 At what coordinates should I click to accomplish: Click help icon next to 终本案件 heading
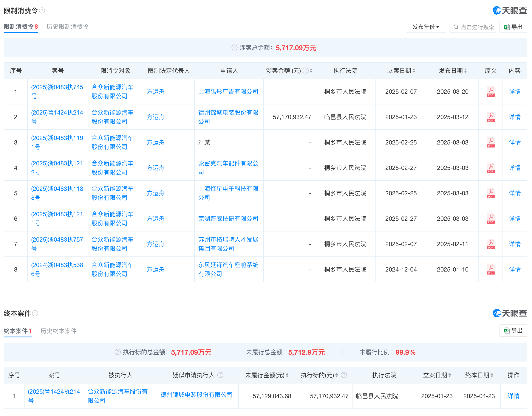tap(35, 313)
